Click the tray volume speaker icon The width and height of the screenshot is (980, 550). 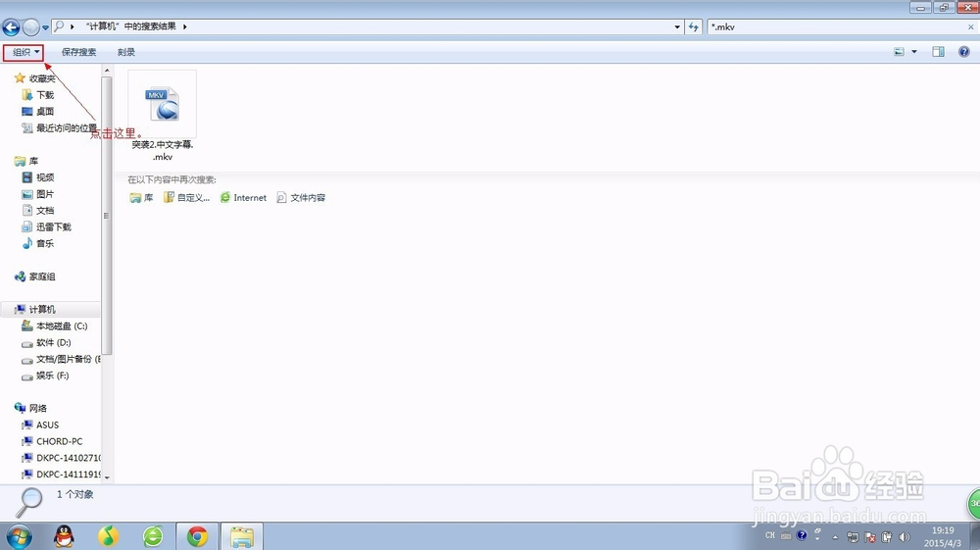coord(904,537)
